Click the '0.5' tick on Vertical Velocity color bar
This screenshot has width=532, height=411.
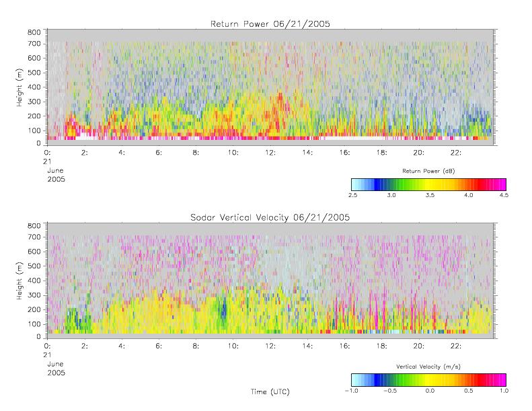[x=469, y=391]
